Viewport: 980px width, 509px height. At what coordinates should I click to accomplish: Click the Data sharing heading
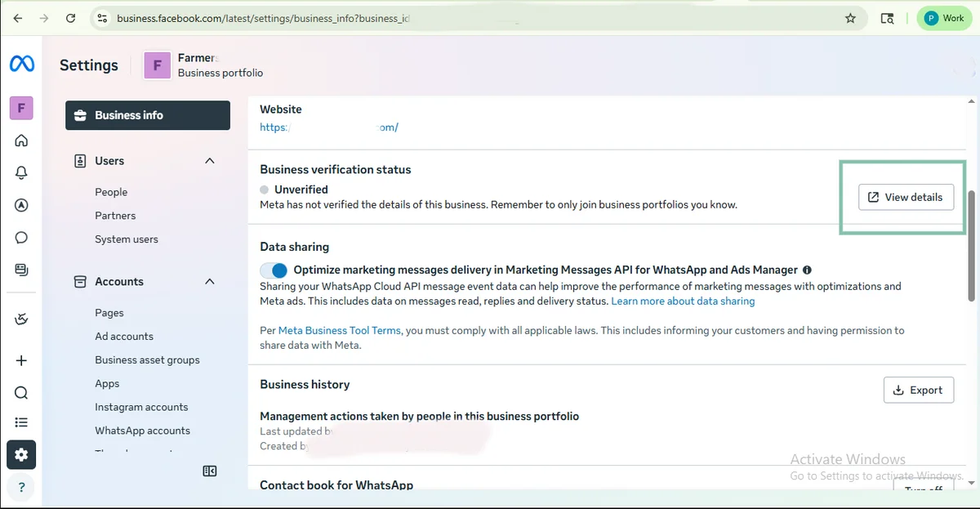pos(295,247)
